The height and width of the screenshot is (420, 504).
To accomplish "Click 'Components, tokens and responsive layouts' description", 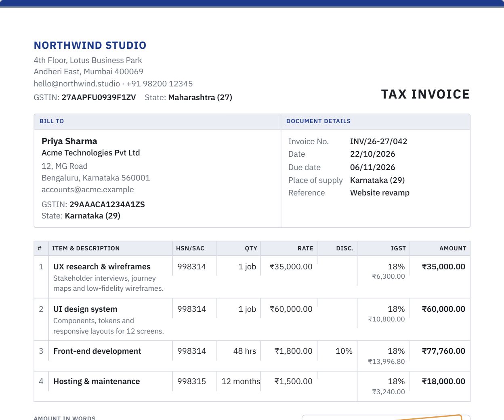I will click(109, 326).
